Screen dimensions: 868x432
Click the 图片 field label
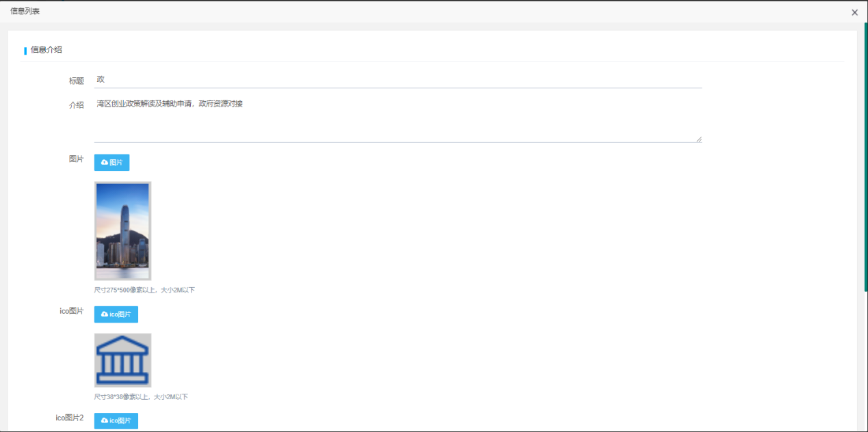pos(76,159)
